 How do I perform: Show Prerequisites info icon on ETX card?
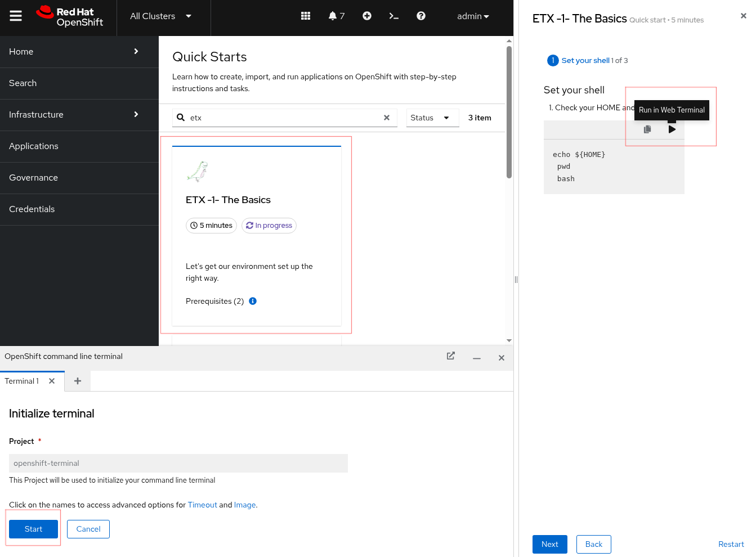253,301
